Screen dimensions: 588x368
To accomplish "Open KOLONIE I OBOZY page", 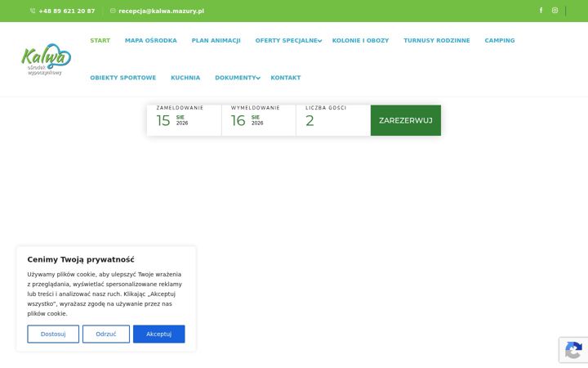I will [360, 41].
